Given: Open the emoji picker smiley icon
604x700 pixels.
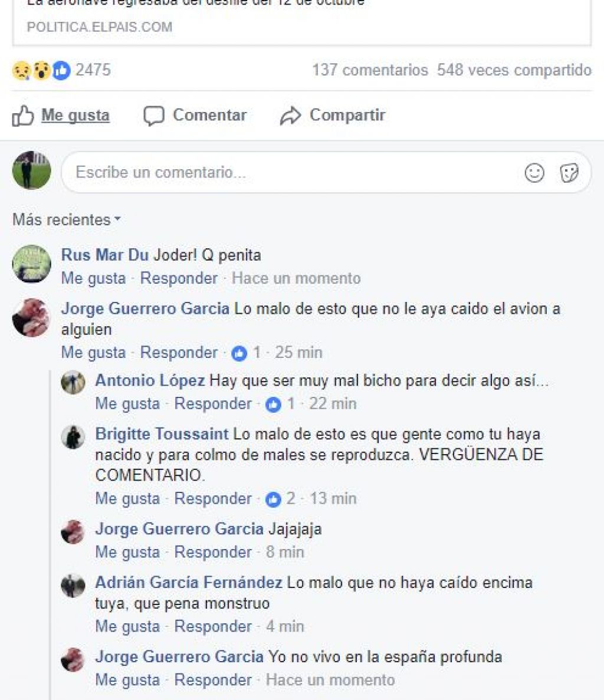Looking at the screenshot, I should [534, 173].
